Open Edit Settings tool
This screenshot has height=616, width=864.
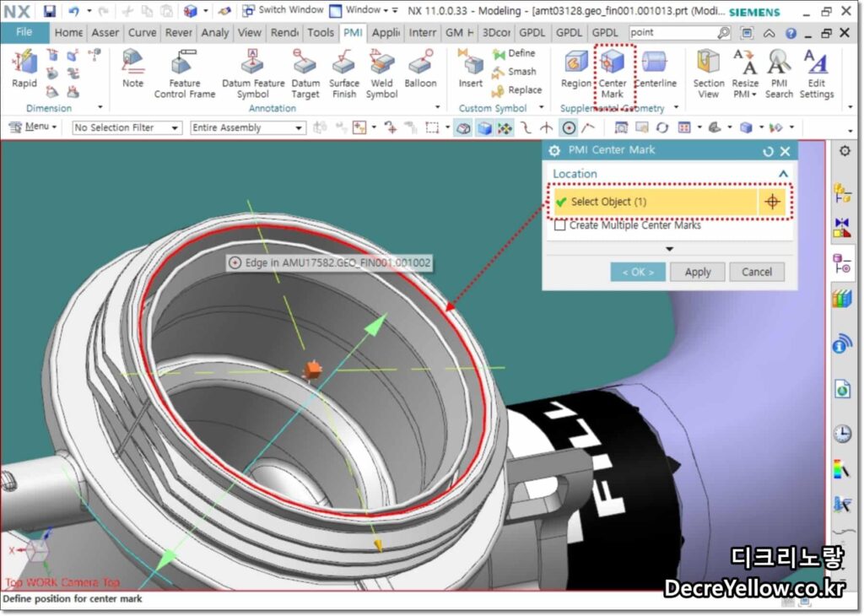(x=817, y=74)
